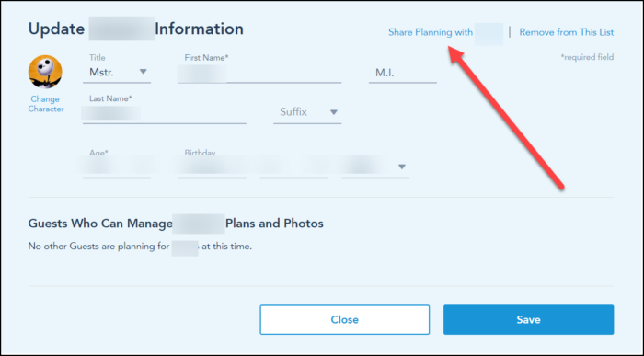Click the Age input field

(x=117, y=167)
